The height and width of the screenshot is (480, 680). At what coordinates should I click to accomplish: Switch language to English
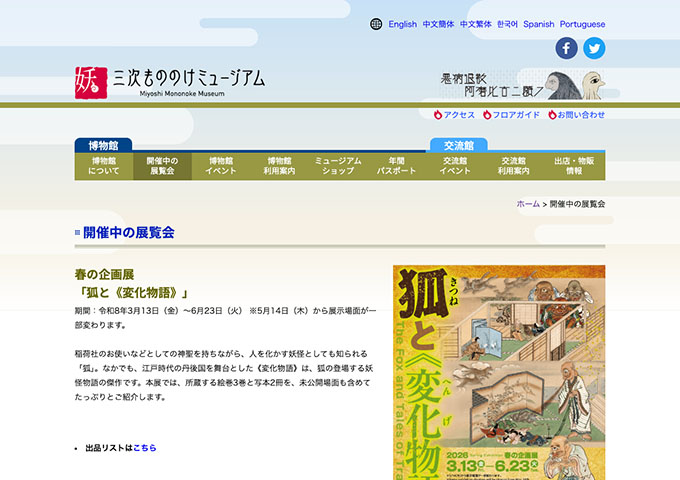coord(402,24)
